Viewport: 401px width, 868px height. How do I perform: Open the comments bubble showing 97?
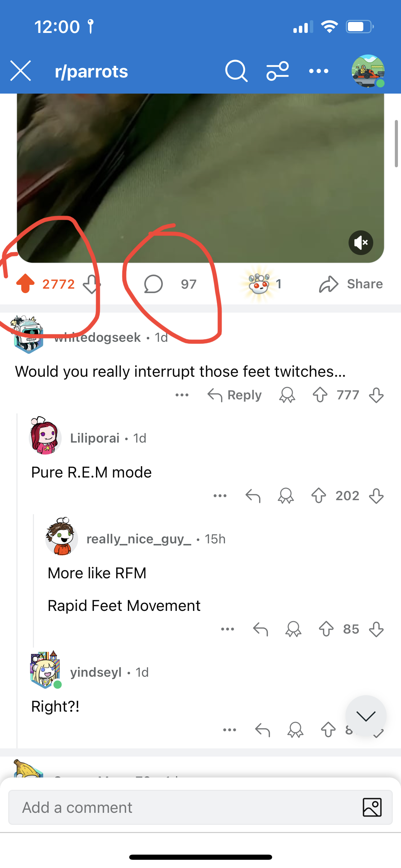click(x=154, y=284)
